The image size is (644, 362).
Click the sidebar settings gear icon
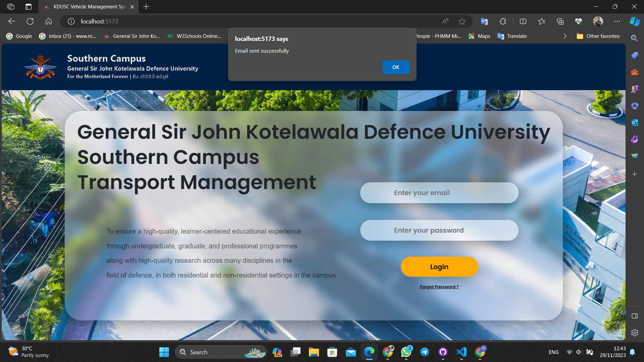635,333
